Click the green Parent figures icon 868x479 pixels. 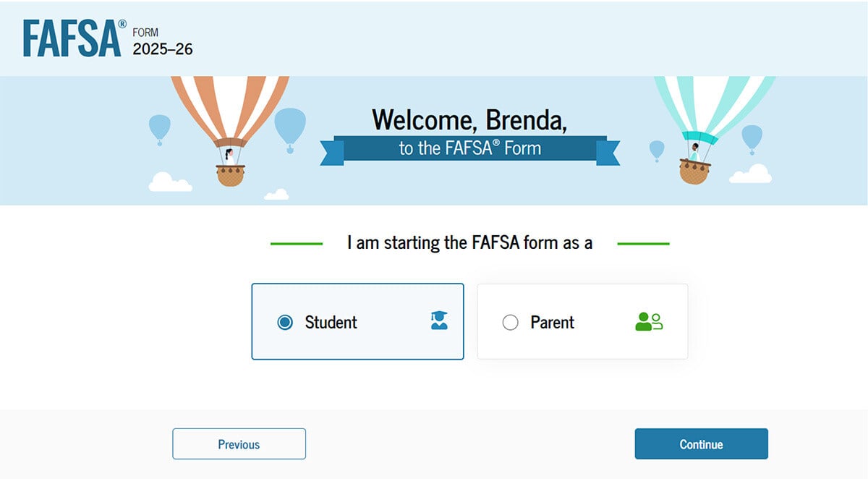coord(647,321)
